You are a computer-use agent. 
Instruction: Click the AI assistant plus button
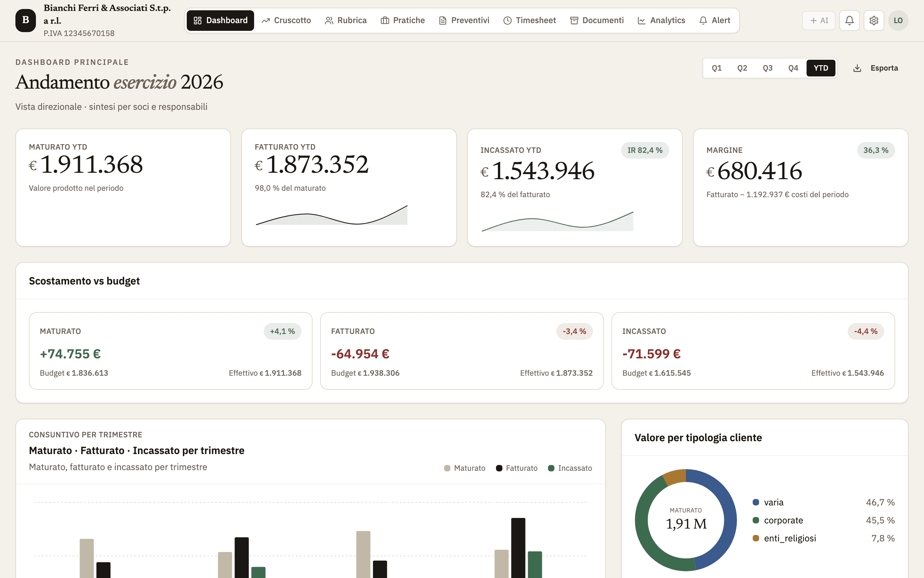pos(819,20)
